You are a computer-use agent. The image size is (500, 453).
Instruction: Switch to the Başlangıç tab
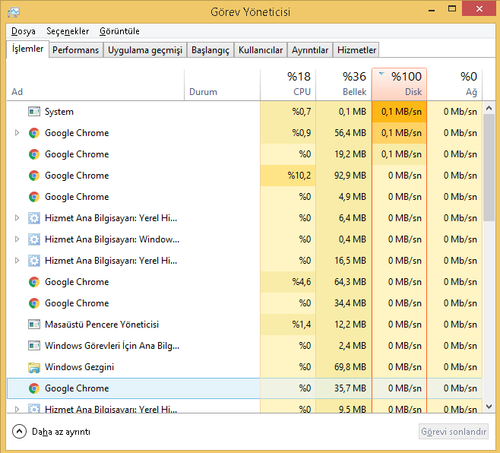tap(210, 50)
